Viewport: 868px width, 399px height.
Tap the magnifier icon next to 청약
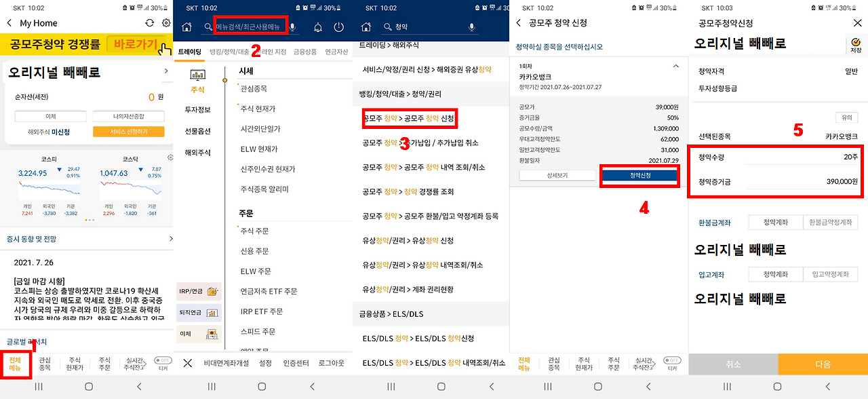point(388,27)
